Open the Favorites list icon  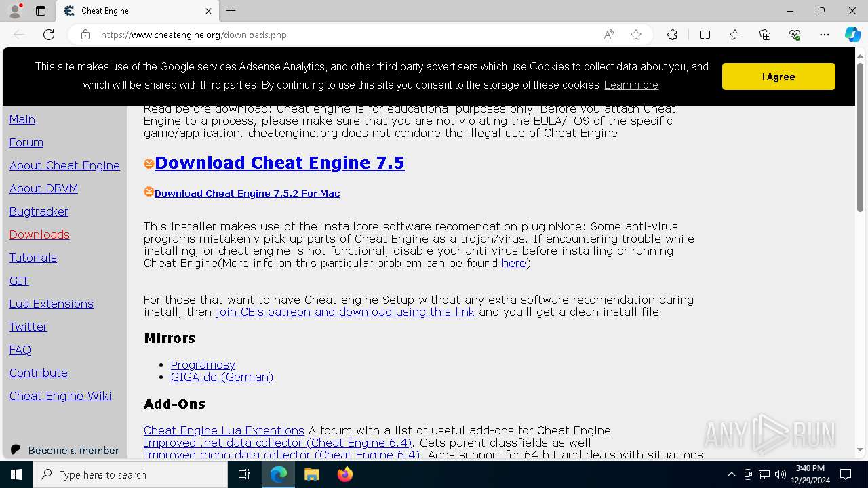point(735,35)
